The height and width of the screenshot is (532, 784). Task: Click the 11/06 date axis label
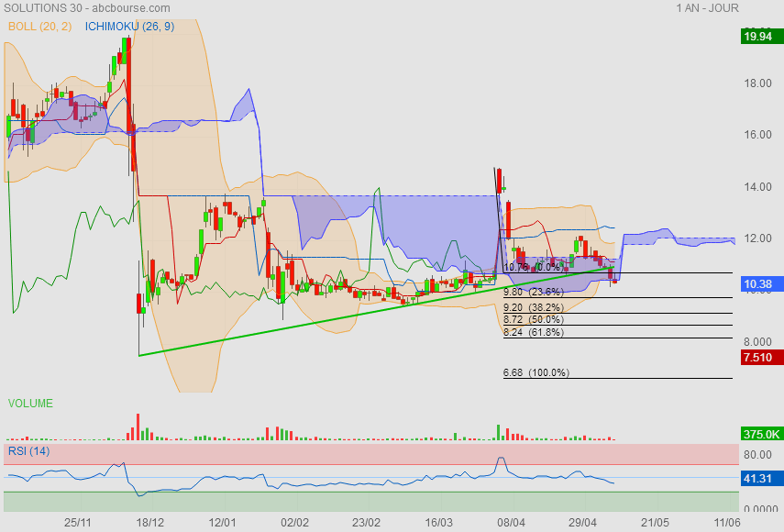click(x=727, y=523)
